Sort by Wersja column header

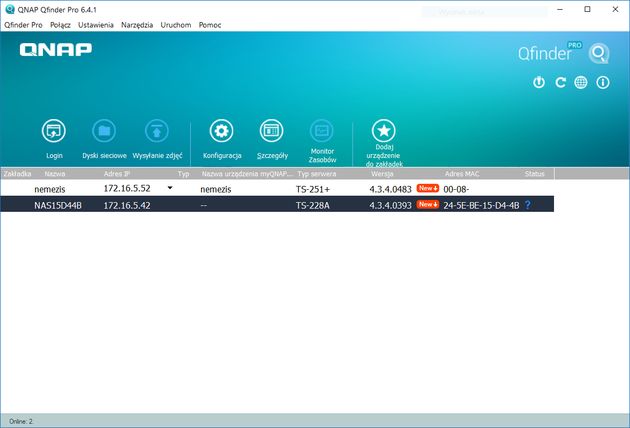(382, 174)
